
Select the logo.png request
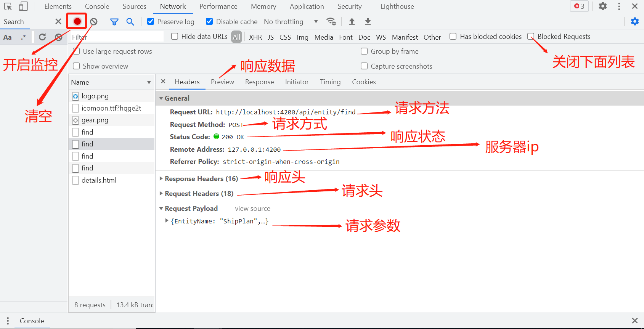coord(112,96)
